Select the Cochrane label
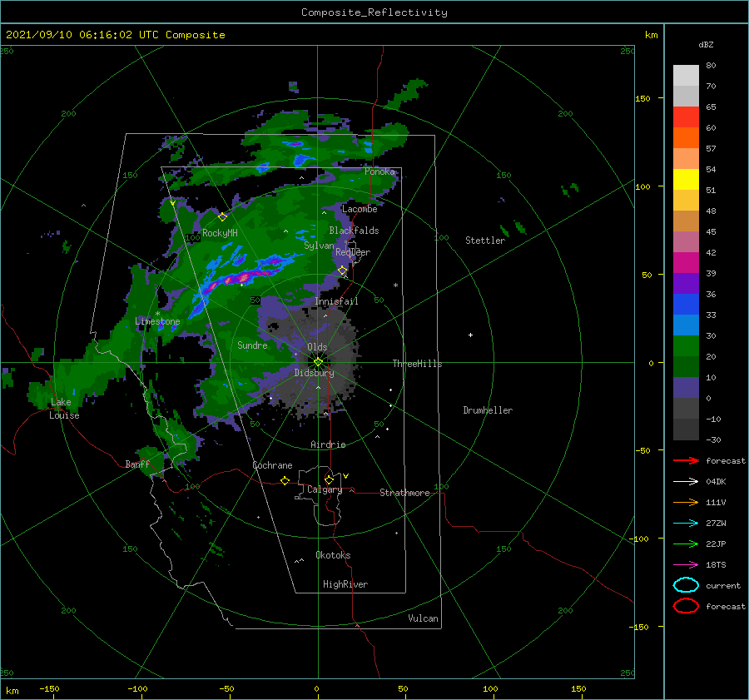Screen dimensions: 749x700 [x=272, y=465]
